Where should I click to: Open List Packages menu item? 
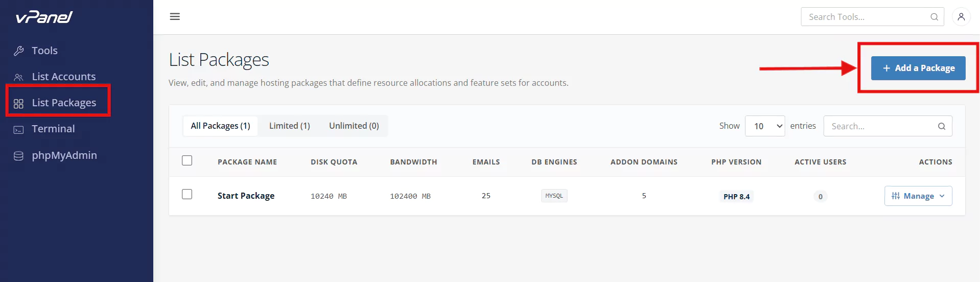coord(64,103)
